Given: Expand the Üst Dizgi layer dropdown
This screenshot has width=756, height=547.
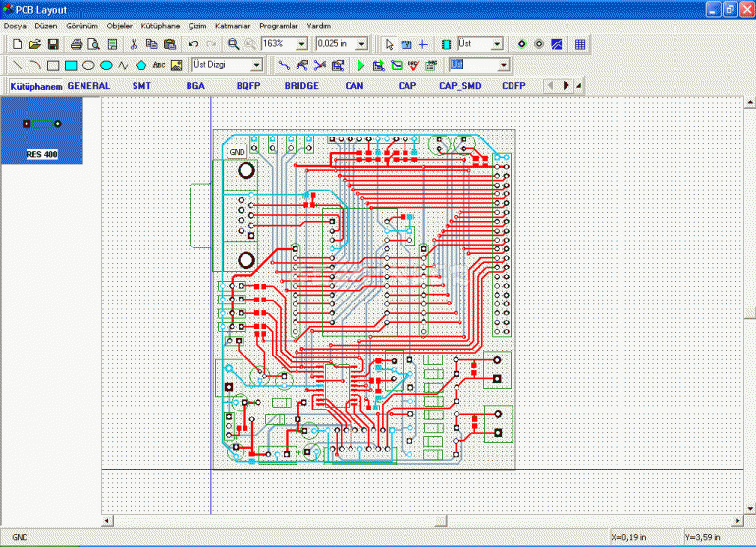Looking at the screenshot, I should pos(257,65).
